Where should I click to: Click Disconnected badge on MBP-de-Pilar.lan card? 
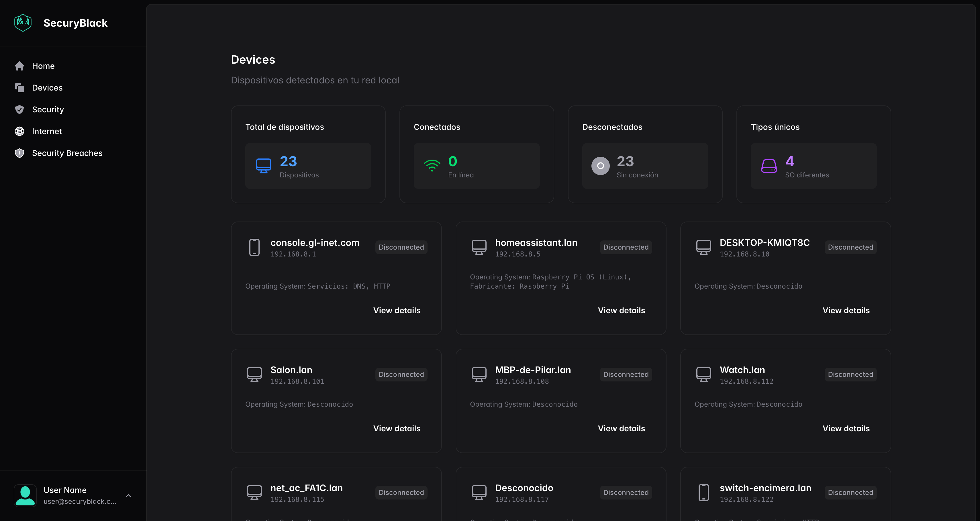click(x=626, y=375)
